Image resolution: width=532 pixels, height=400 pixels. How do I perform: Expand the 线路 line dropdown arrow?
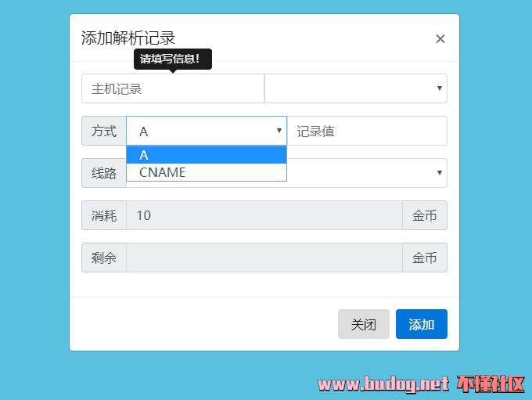(x=440, y=173)
